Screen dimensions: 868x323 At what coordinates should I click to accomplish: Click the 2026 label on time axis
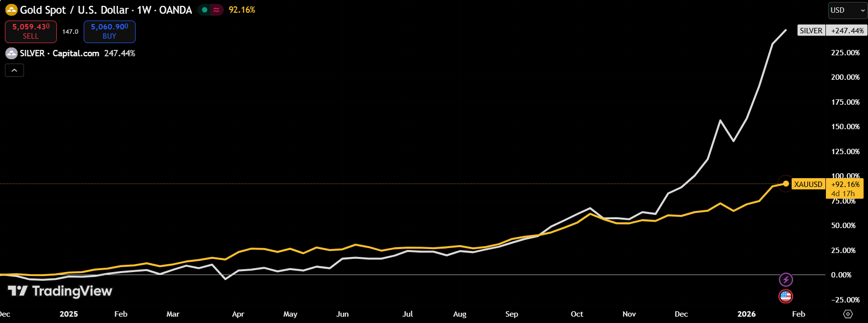point(746,314)
